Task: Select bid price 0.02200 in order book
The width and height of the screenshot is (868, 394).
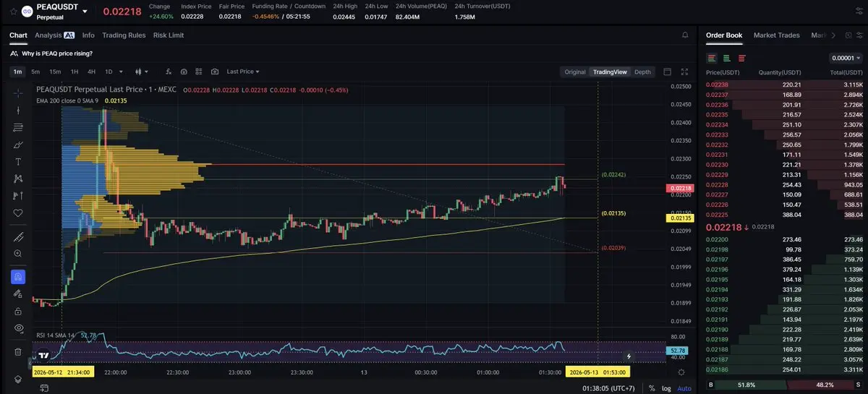Action: point(717,239)
